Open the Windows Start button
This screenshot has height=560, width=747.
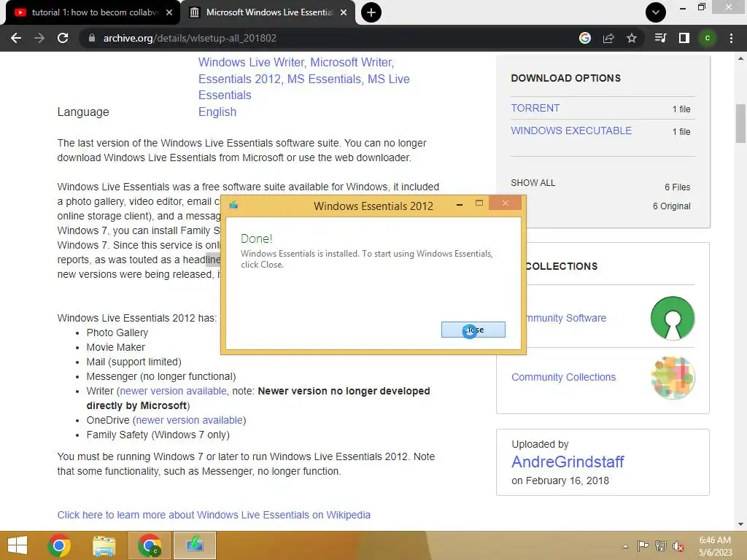tap(18, 545)
